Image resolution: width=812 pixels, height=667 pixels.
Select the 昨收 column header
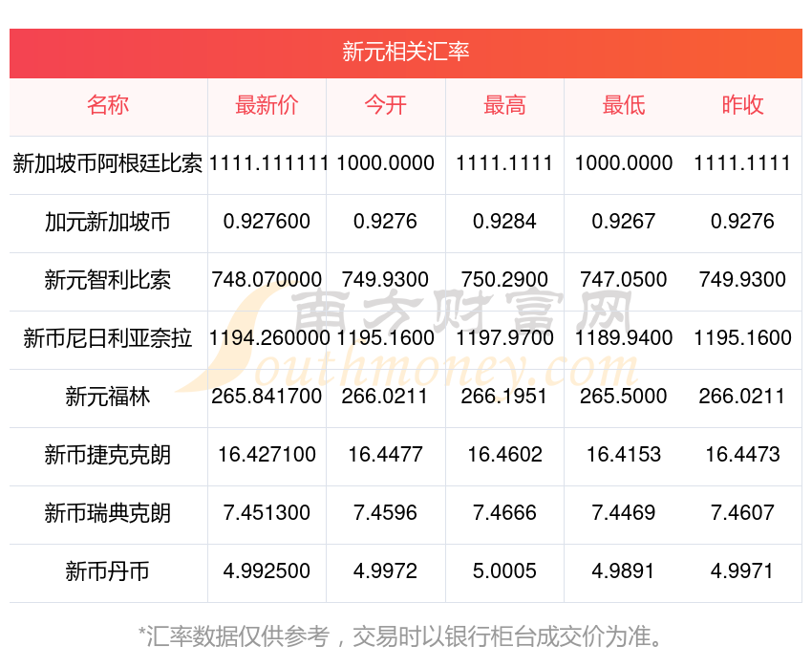742,105
